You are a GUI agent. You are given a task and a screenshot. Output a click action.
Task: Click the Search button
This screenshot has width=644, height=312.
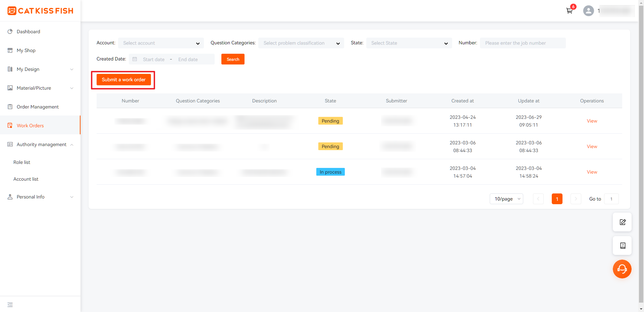pos(233,59)
